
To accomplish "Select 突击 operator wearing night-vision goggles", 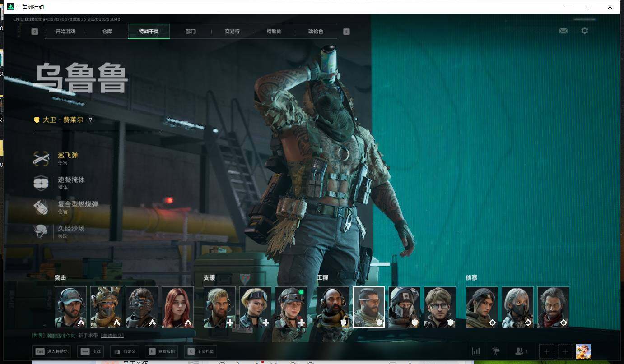I will pos(142,307).
